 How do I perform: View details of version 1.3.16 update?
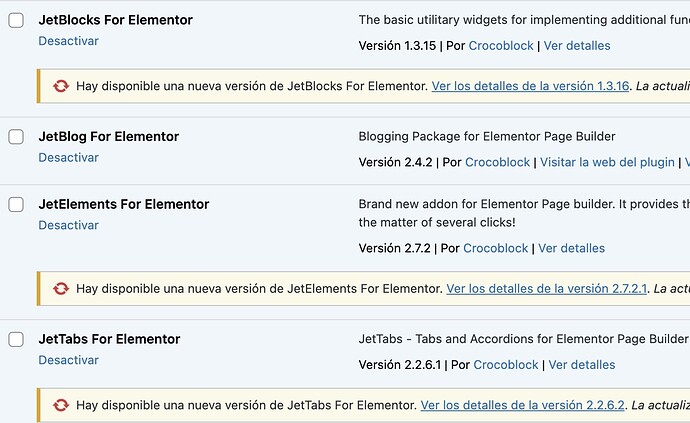pos(530,86)
